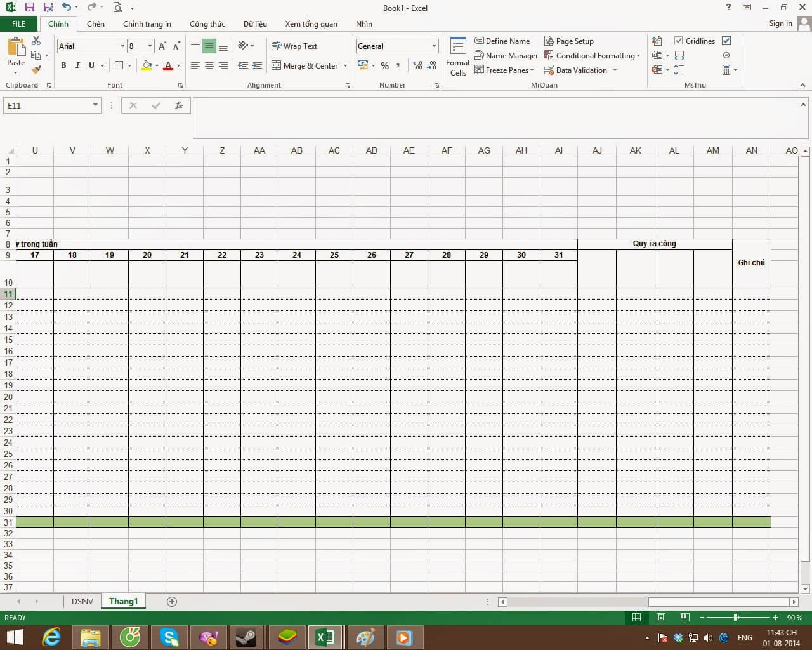Click the Increase Font Size icon
This screenshot has height=650, width=812.
click(x=162, y=46)
